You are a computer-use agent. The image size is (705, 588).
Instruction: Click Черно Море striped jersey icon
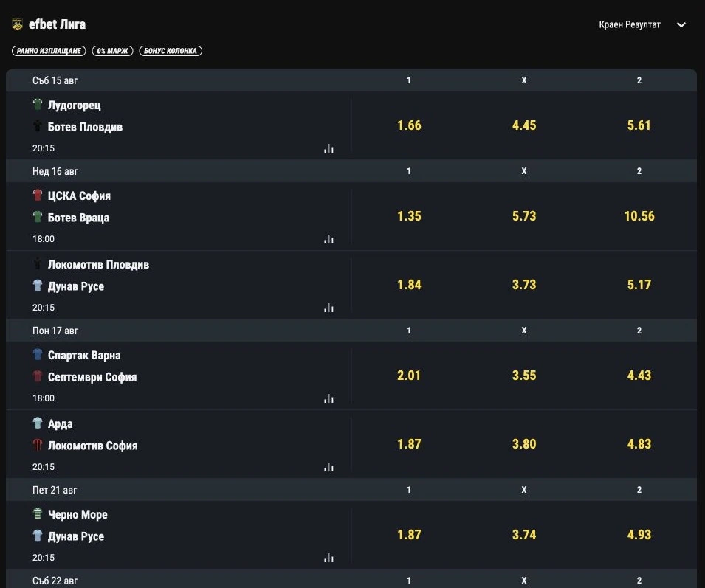pyautogui.click(x=38, y=514)
